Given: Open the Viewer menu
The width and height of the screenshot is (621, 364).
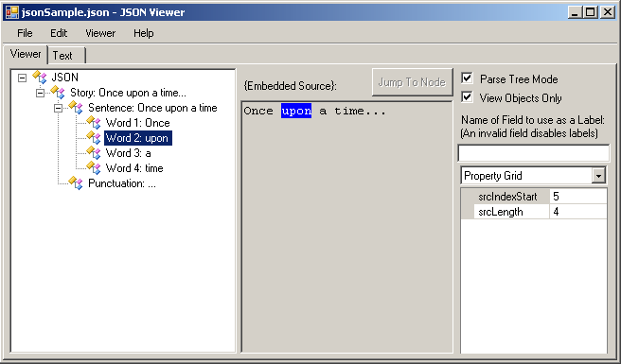Looking at the screenshot, I should point(100,33).
